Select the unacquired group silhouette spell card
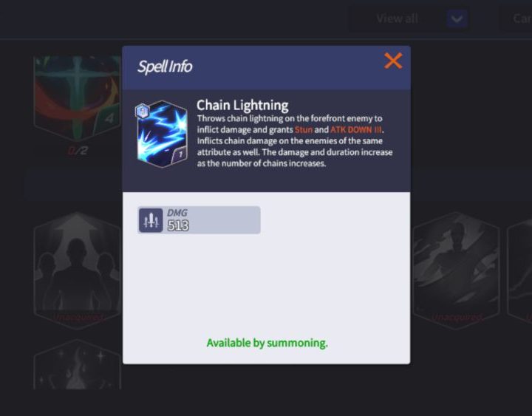This screenshot has height=416, width=532. pyautogui.click(x=78, y=270)
